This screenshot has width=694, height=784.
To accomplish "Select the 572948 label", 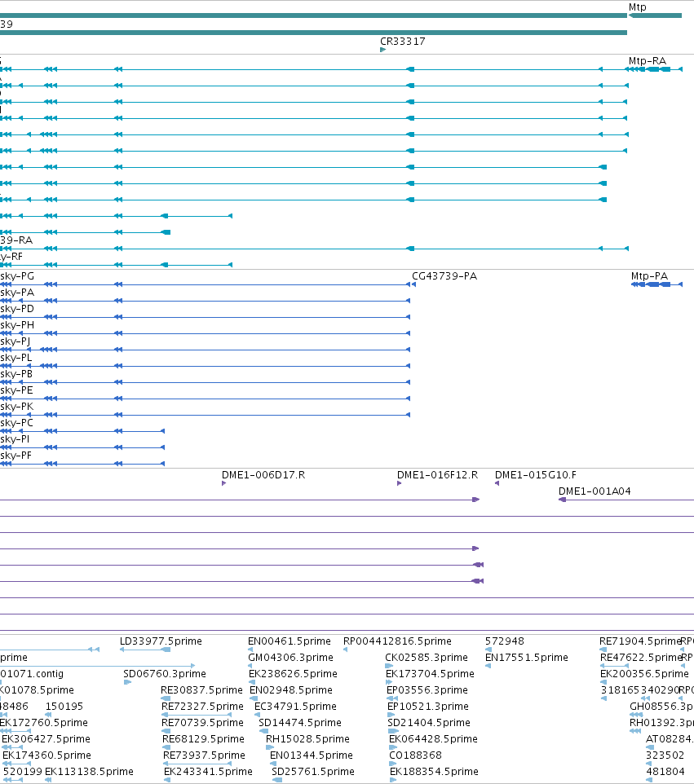I will [x=505, y=641].
